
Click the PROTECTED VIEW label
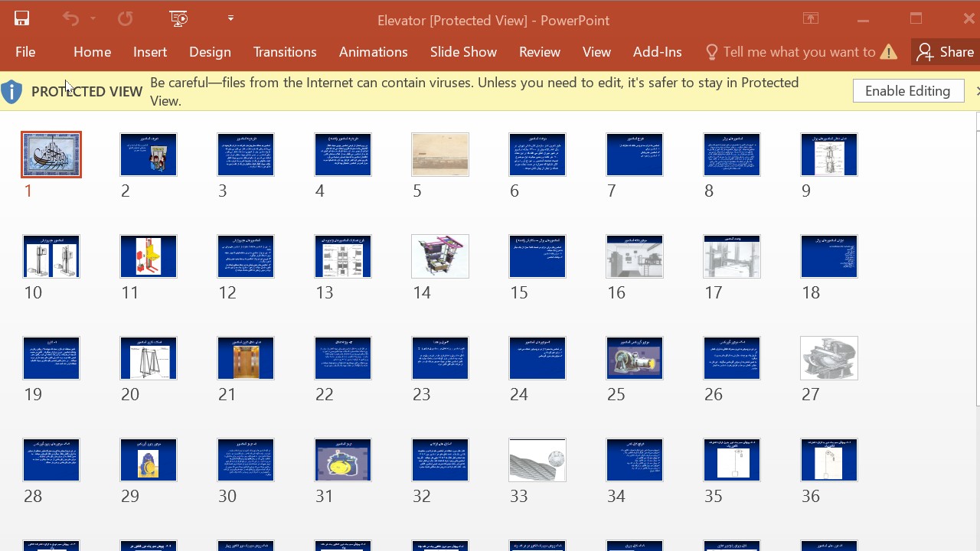(87, 92)
